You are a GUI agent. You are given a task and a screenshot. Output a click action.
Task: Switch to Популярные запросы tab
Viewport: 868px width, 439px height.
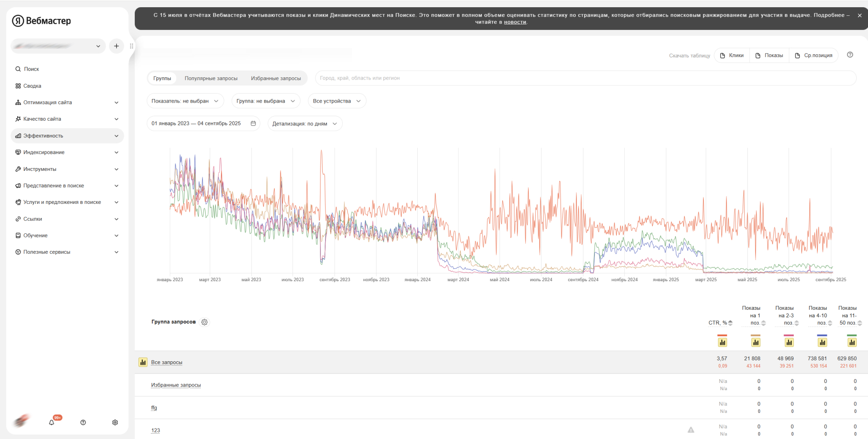coord(211,78)
